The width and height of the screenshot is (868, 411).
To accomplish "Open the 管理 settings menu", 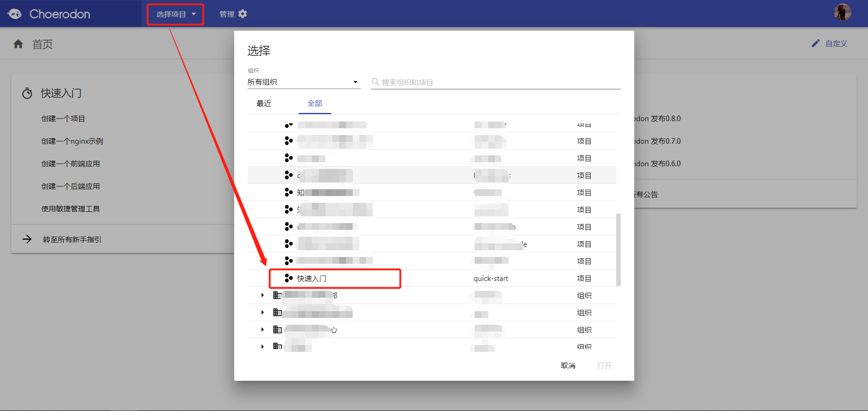I will pyautogui.click(x=233, y=14).
